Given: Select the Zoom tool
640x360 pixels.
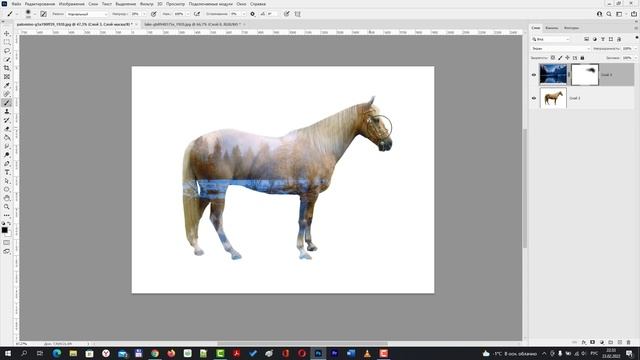Looking at the screenshot, I should tap(7, 207).
